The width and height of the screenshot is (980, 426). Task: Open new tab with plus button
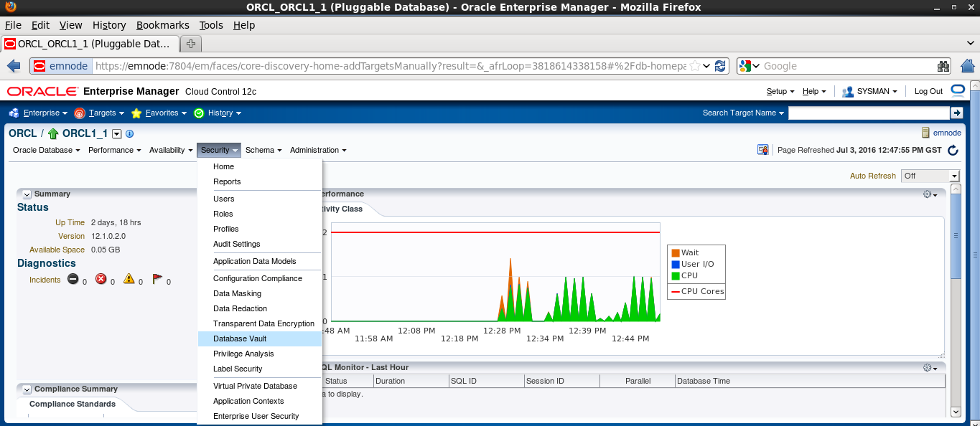(x=191, y=44)
